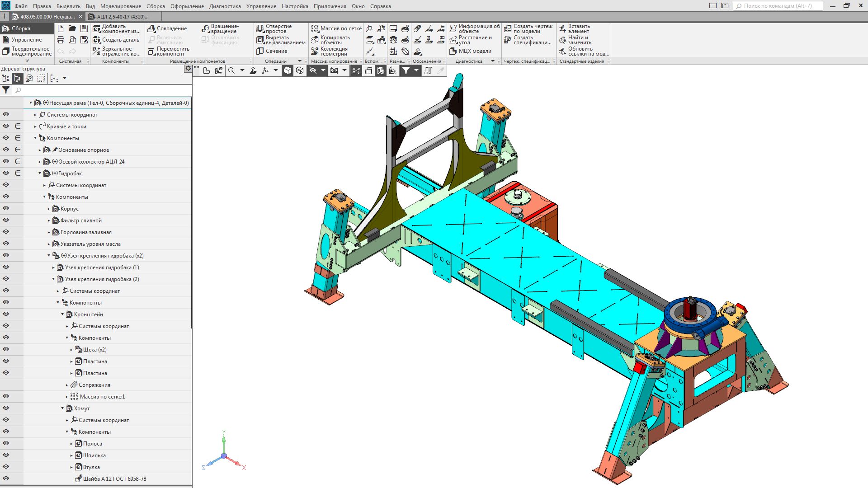Image resolution: width=868 pixels, height=488 pixels.
Task: Switch to АЦЛ 2,5-40-17 document tab
Action: (122, 17)
